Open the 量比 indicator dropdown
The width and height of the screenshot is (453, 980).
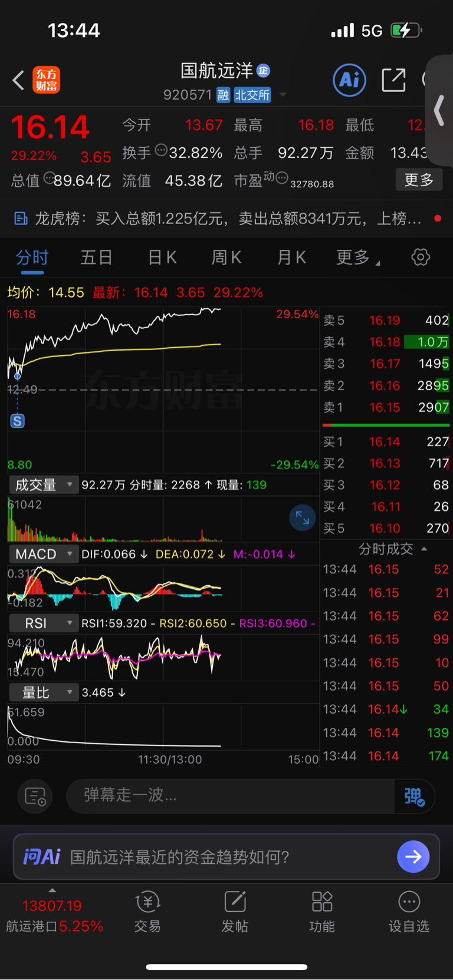click(x=44, y=692)
